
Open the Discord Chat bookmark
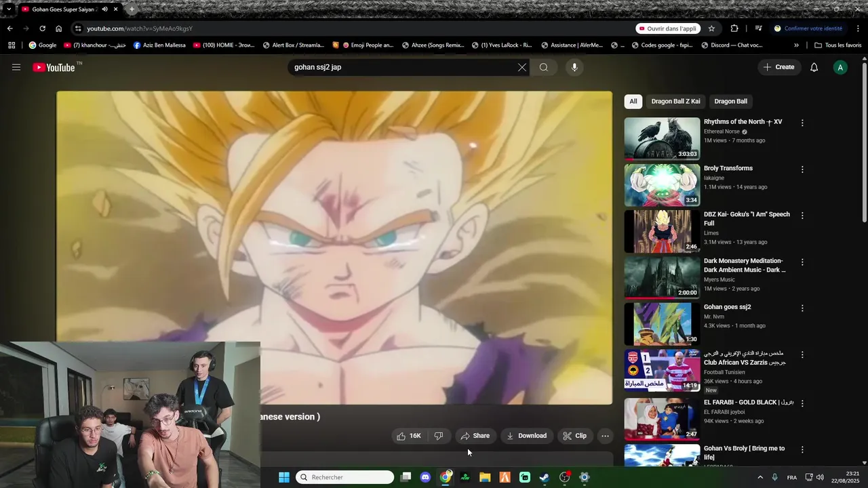click(x=732, y=45)
